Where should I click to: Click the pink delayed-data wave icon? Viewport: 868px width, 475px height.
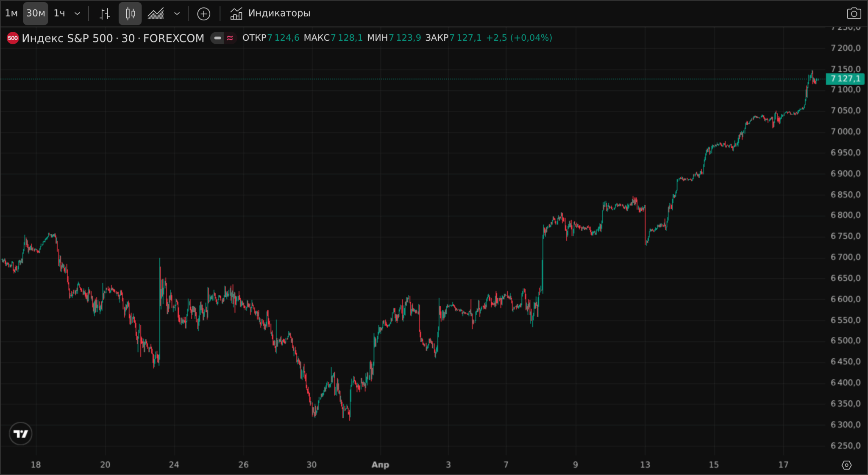point(230,38)
